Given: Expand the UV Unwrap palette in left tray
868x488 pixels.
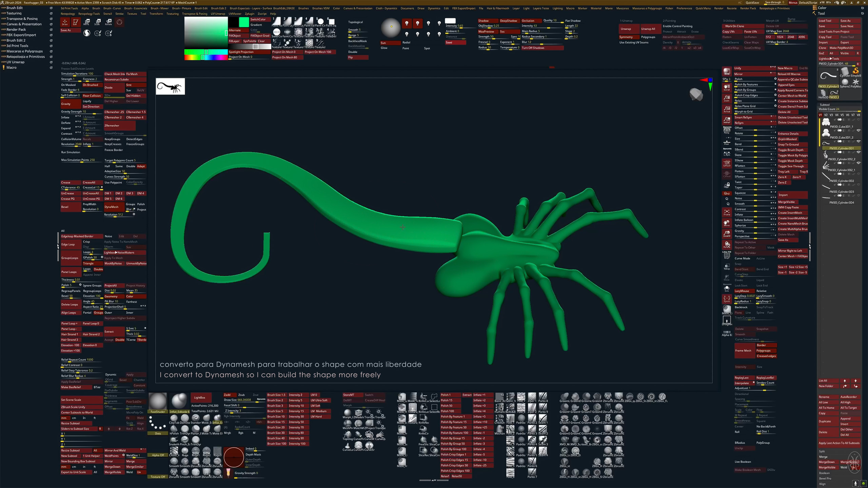Looking at the screenshot, I should [15, 62].
